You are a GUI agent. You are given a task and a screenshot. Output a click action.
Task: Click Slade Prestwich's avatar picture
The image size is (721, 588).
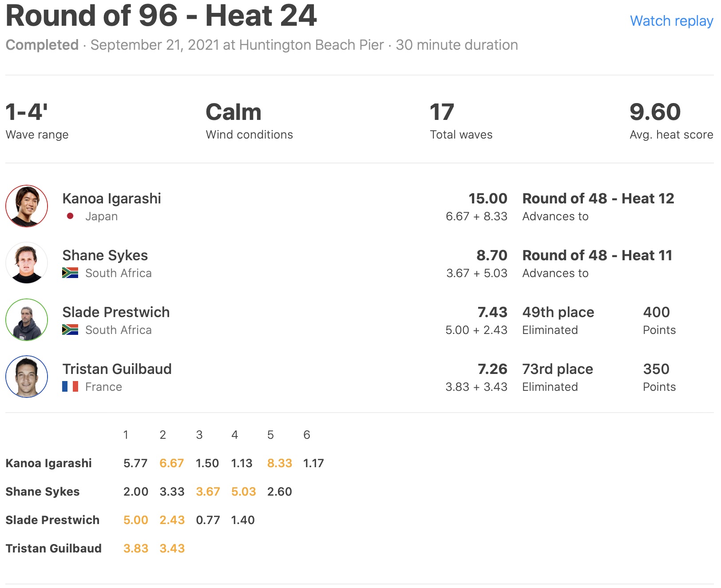(27, 320)
